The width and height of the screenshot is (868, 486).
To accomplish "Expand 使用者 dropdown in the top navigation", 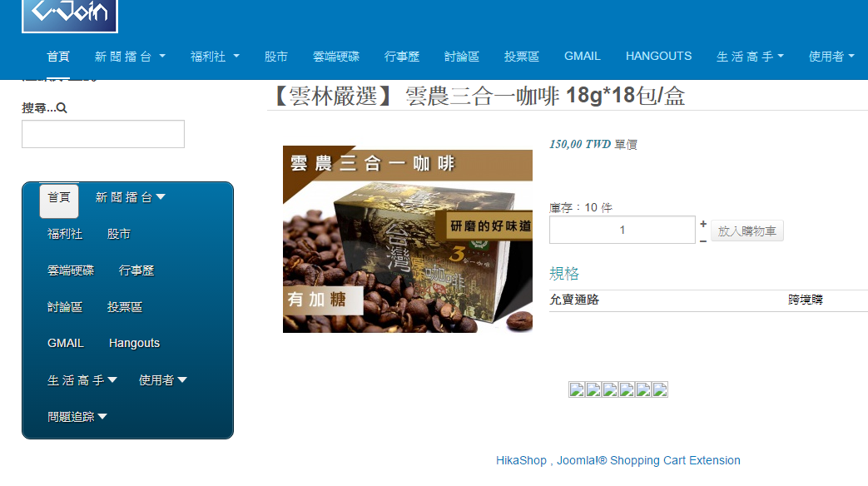I will coord(831,57).
